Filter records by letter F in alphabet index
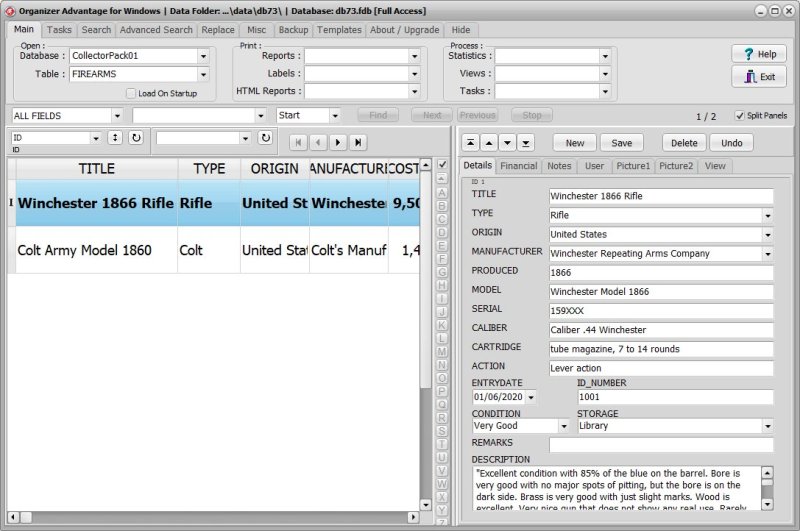The image size is (800, 531). click(442, 259)
